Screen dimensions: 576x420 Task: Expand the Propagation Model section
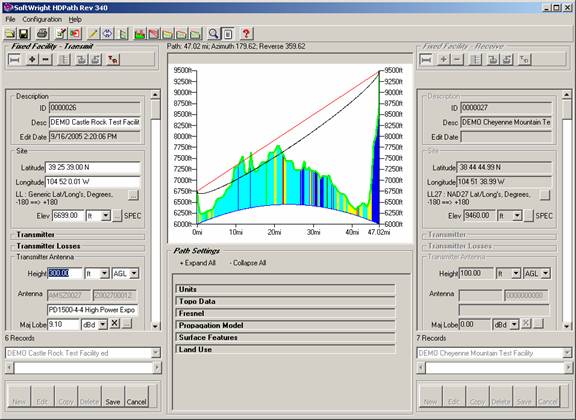(285, 325)
